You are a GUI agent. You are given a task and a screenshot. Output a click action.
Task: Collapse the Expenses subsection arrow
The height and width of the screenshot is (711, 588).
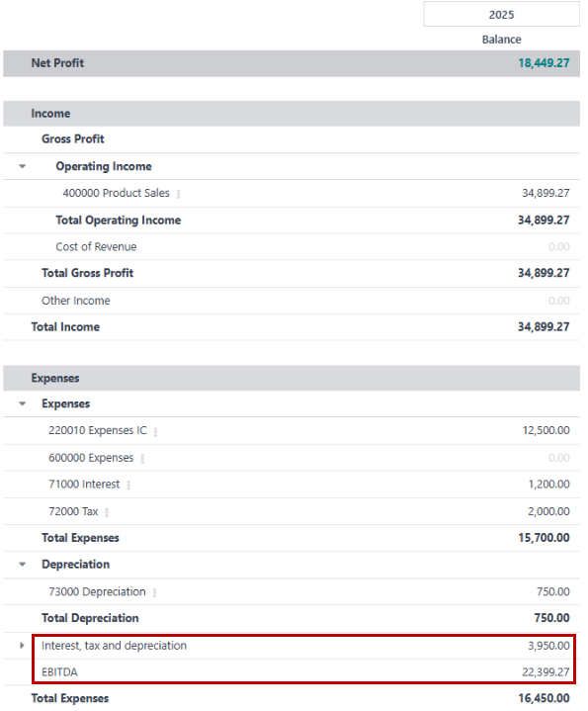coord(22,404)
